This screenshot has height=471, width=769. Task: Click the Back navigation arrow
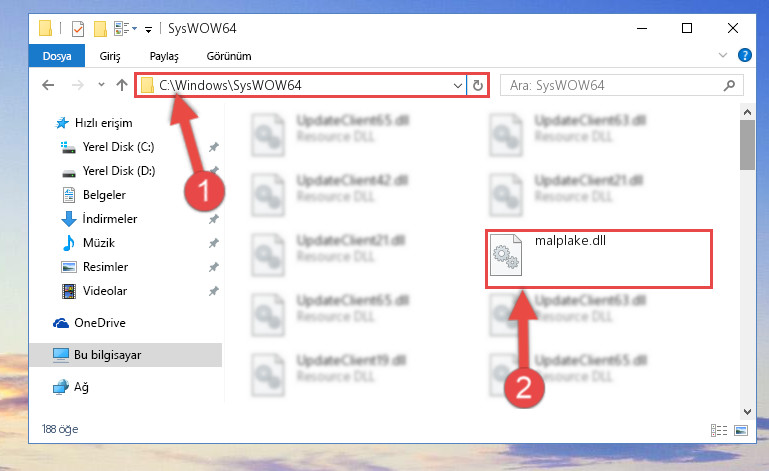coord(48,85)
